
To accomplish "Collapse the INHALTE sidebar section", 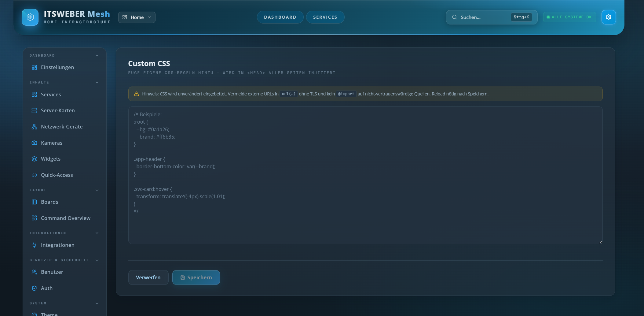I will pyautogui.click(x=97, y=82).
